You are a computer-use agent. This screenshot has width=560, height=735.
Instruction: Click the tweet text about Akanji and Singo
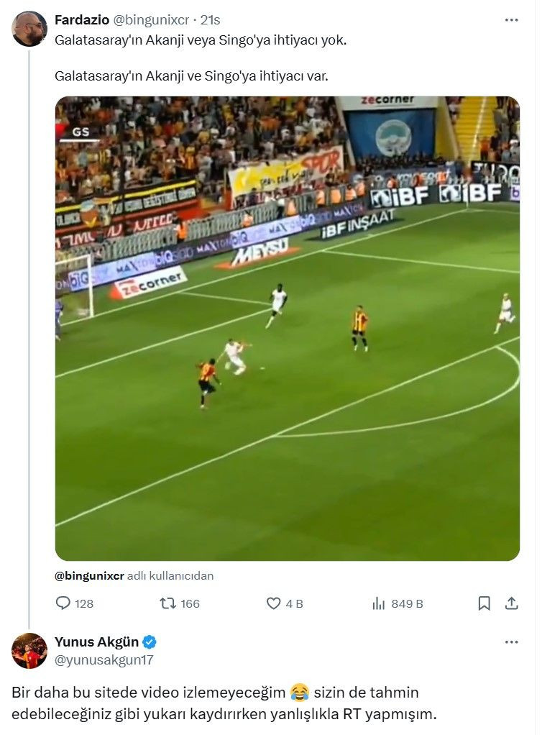201,58
